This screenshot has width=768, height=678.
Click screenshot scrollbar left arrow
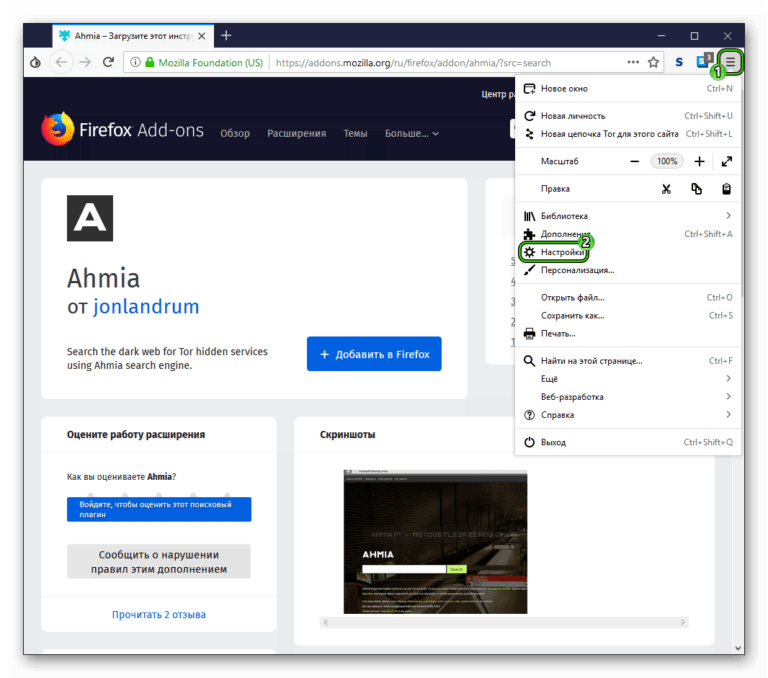(326, 623)
